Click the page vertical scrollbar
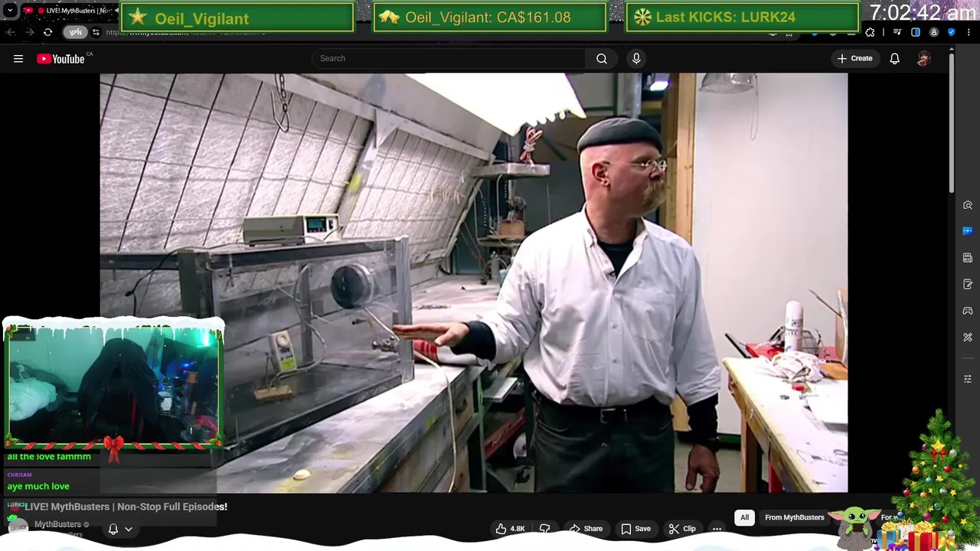Screen dimensions: 980x551 [x=952, y=122]
